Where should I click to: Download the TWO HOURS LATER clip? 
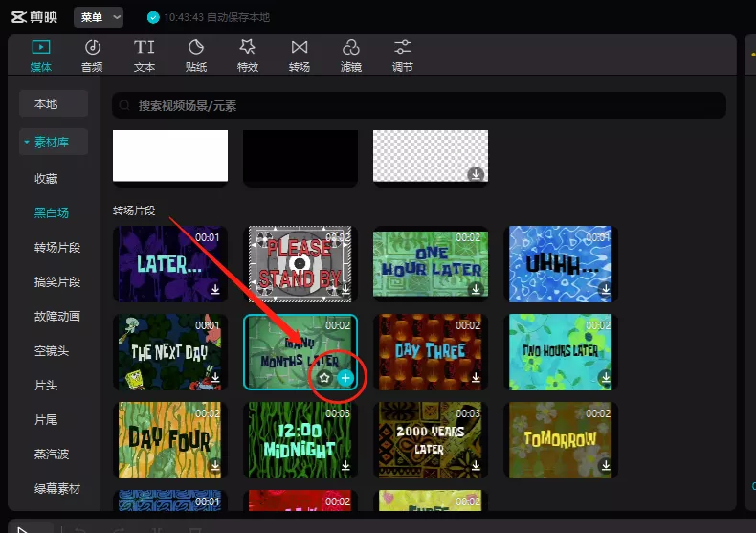click(x=606, y=377)
